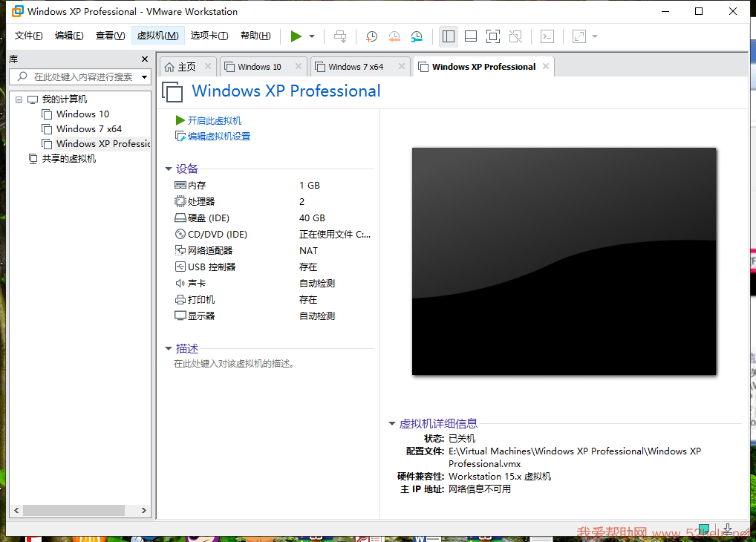756x542 pixels.
Task: Open the 编辑(E) menu
Action: (x=69, y=36)
